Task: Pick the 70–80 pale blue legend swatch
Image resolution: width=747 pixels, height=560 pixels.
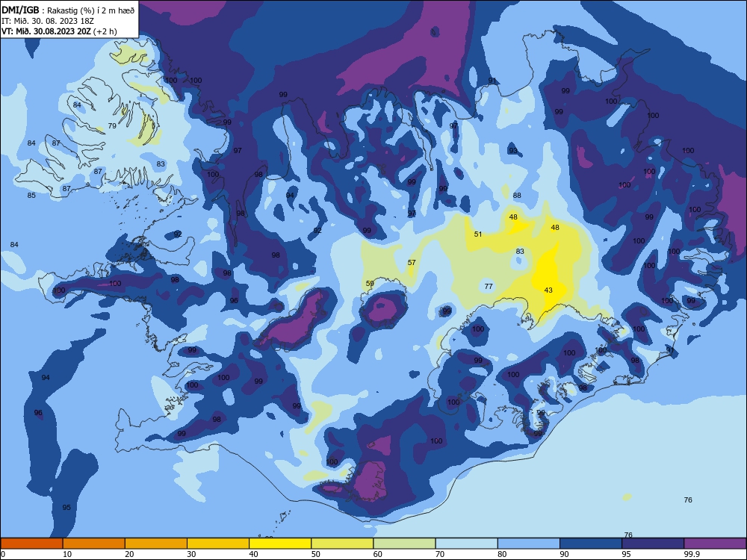Action: 466,544
